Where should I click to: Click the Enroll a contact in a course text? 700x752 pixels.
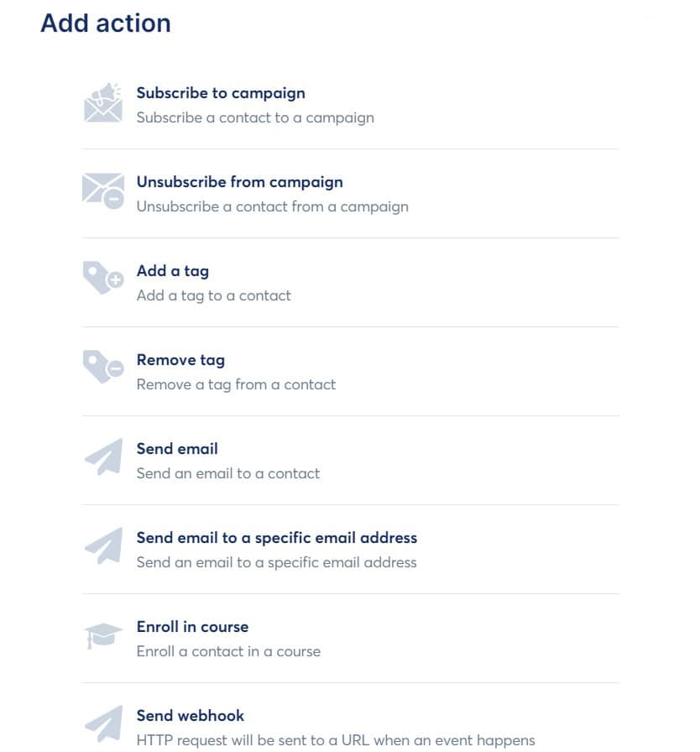pyautogui.click(x=229, y=652)
